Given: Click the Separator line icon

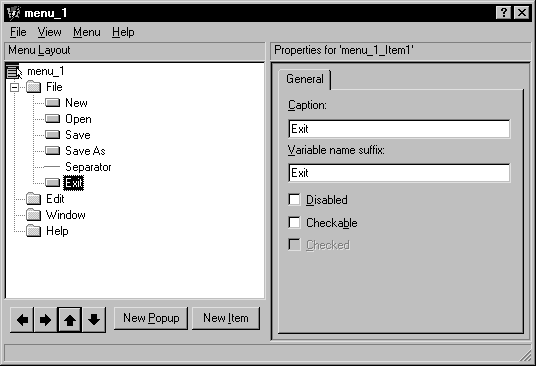Looking at the screenshot, I should click(x=52, y=167).
